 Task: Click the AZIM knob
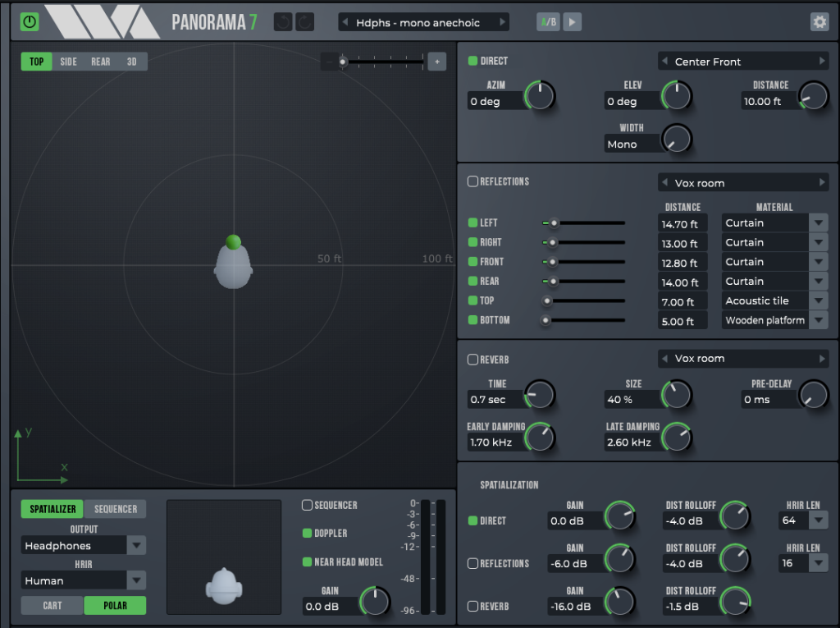pyautogui.click(x=540, y=96)
